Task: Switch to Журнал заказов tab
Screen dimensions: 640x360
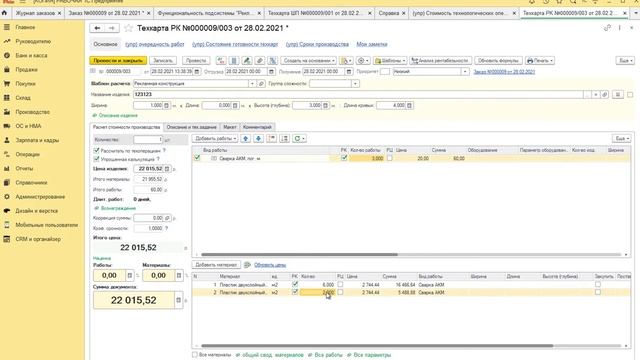Action: [38, 13]
